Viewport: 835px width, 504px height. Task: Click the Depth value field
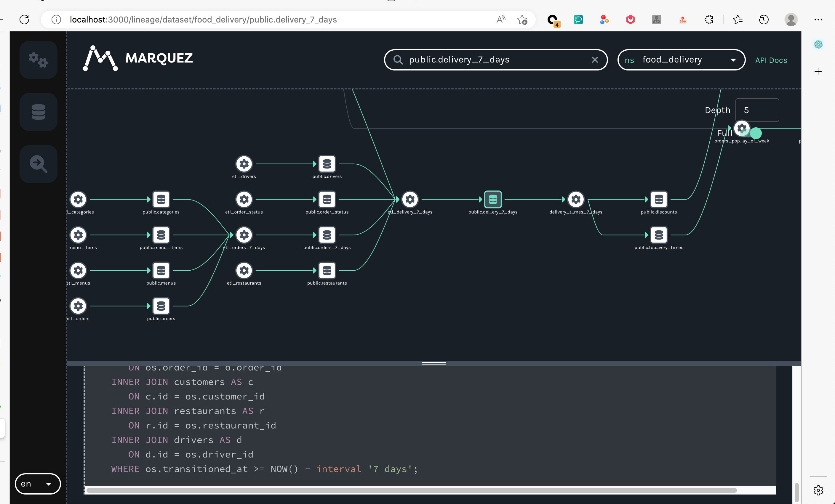[757, 110]
